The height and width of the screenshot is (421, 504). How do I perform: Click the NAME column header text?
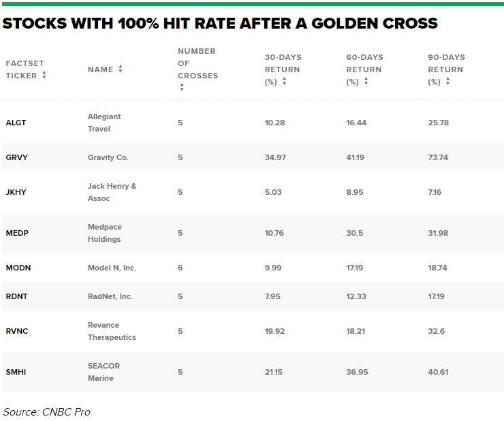point(100,69)
